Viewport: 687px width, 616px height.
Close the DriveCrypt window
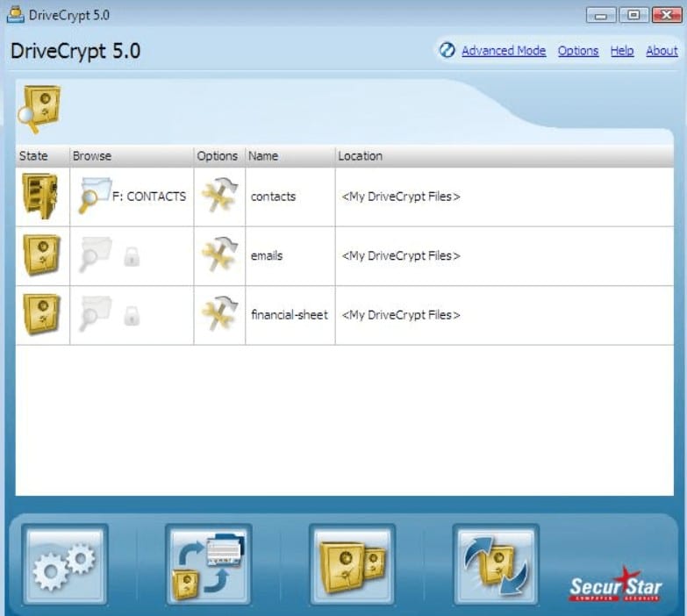coord(667,15)
